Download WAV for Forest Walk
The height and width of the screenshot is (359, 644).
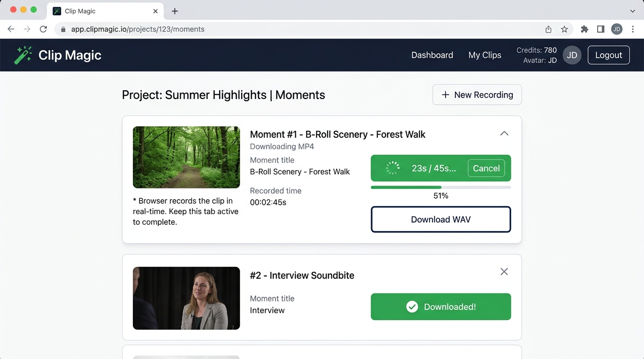[x=441, y=219]
